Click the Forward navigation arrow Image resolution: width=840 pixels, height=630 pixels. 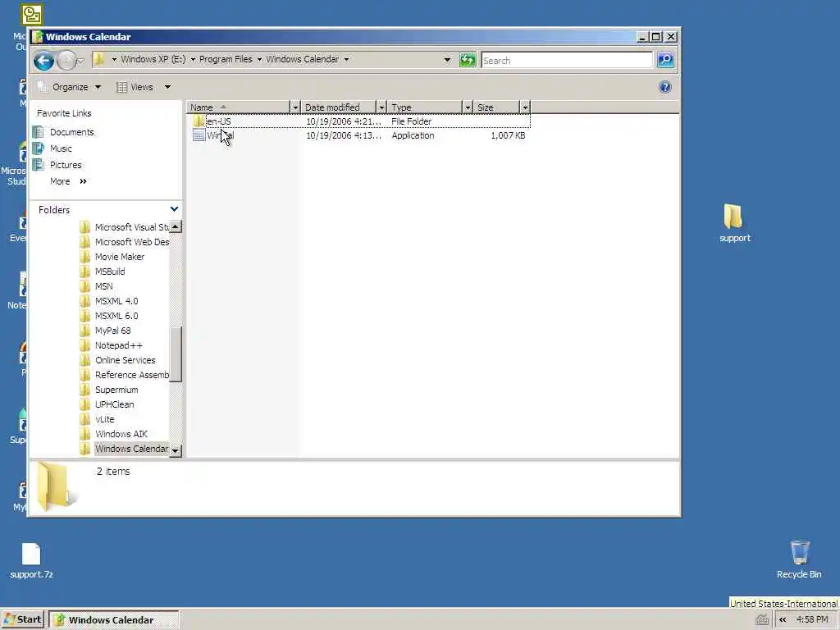(x=66, y=61)
